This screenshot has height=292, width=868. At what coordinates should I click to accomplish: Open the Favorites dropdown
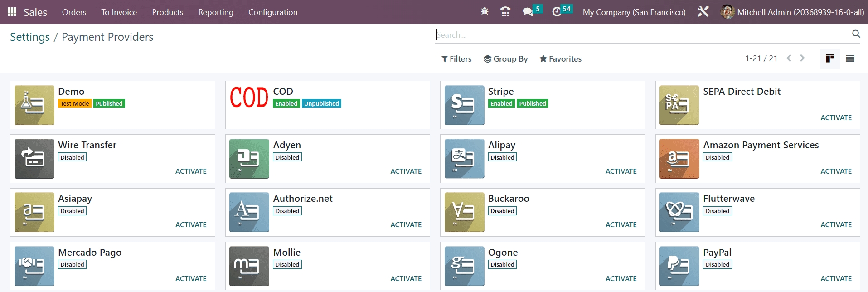pyautogui.click(x=560, y=59)
